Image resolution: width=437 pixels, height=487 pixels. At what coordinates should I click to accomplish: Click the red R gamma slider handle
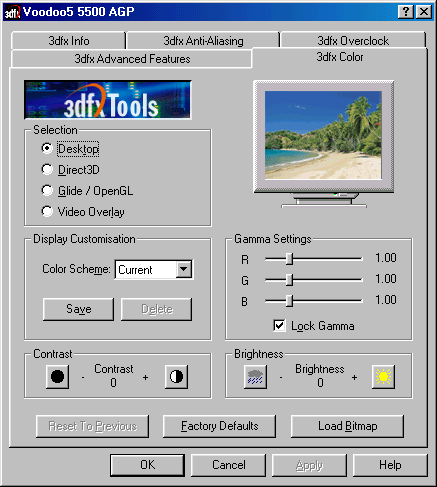coord(290,259)
